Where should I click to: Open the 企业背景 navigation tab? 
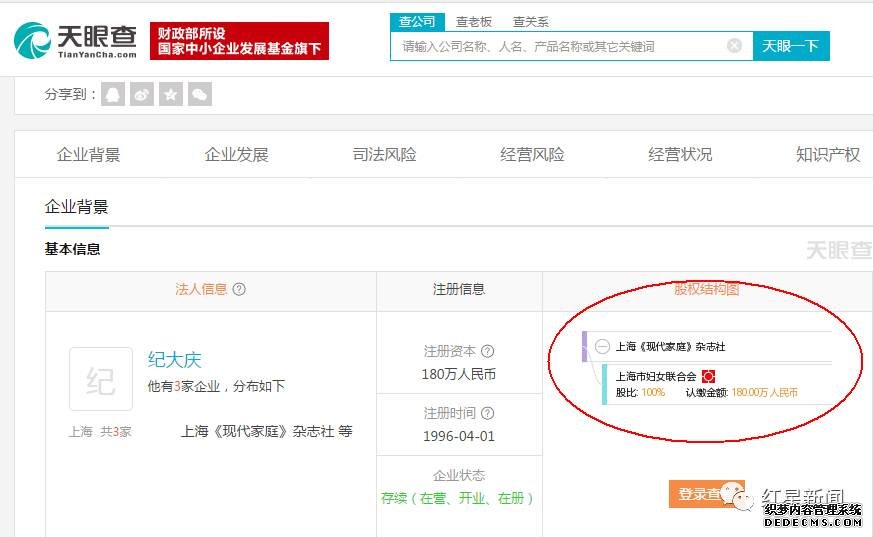pyautogui.click(x=89, y=155)
